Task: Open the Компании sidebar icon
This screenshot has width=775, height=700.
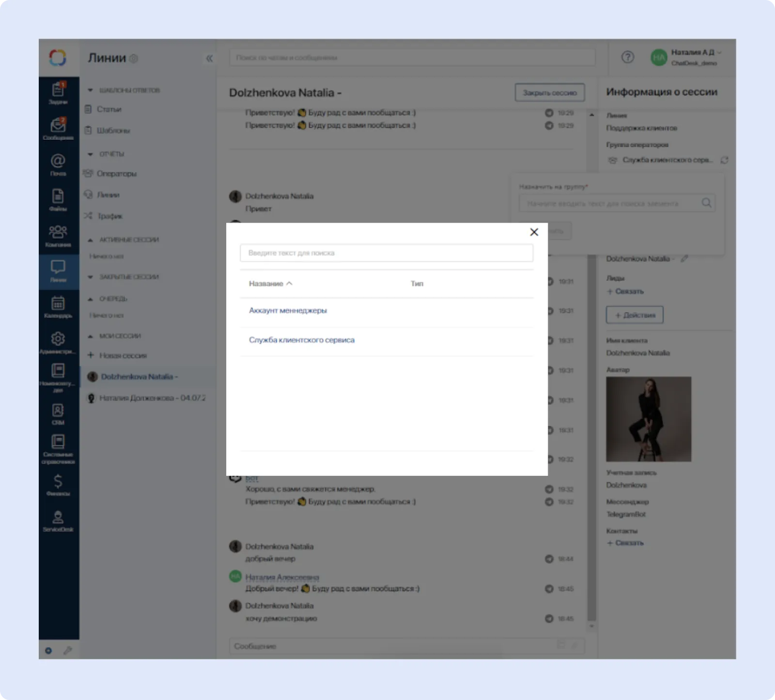Action: pyautogui.click(x=58, y=235)
